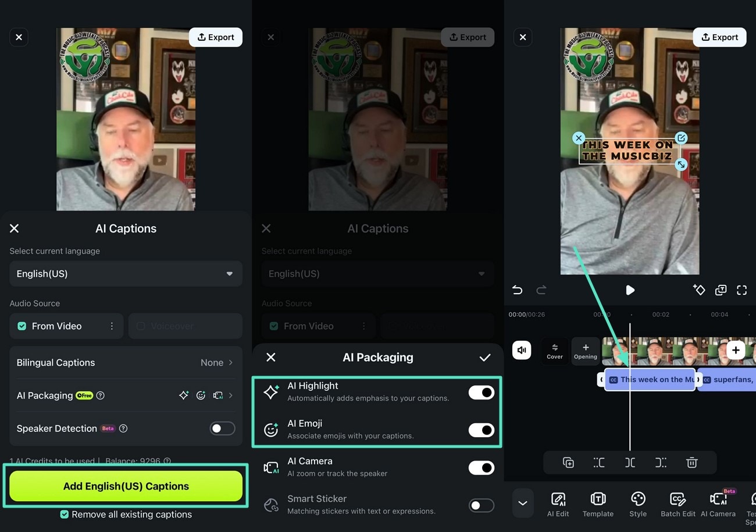Select the 'superfans,' caption clip
The image size is (756, 532).
pos(728,380)
